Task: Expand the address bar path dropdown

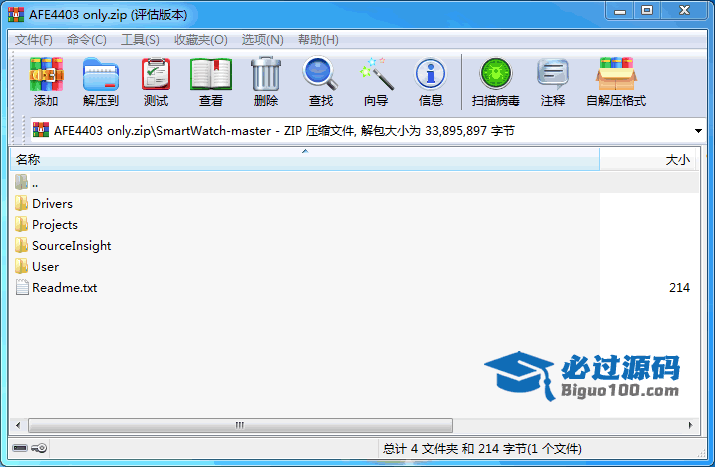Action: click(698, 131)
